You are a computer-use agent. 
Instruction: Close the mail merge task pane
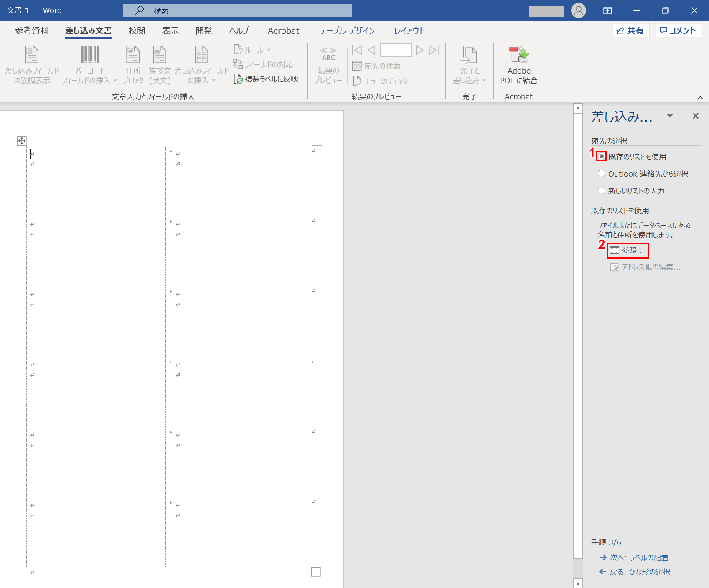[x=696, y=116]
